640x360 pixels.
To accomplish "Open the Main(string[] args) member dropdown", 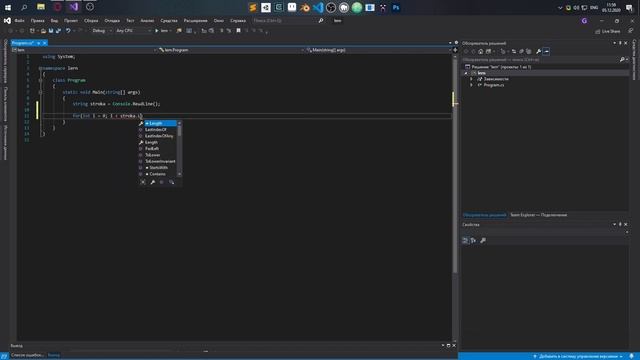I will [x=378, y=50].
